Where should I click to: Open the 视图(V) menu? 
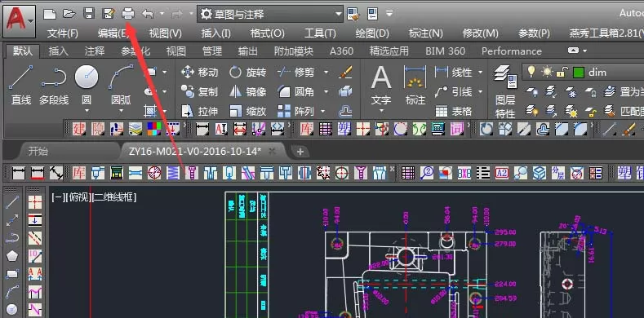[165, 33]
